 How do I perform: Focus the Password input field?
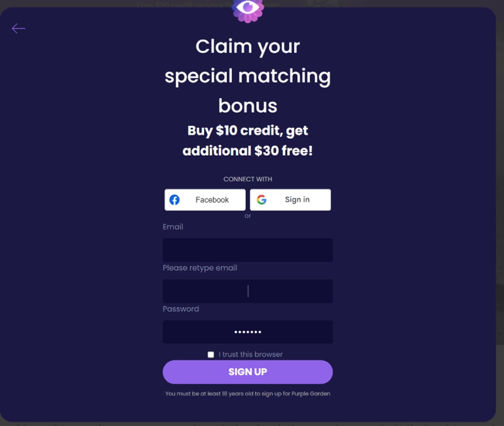pos(248,332)
